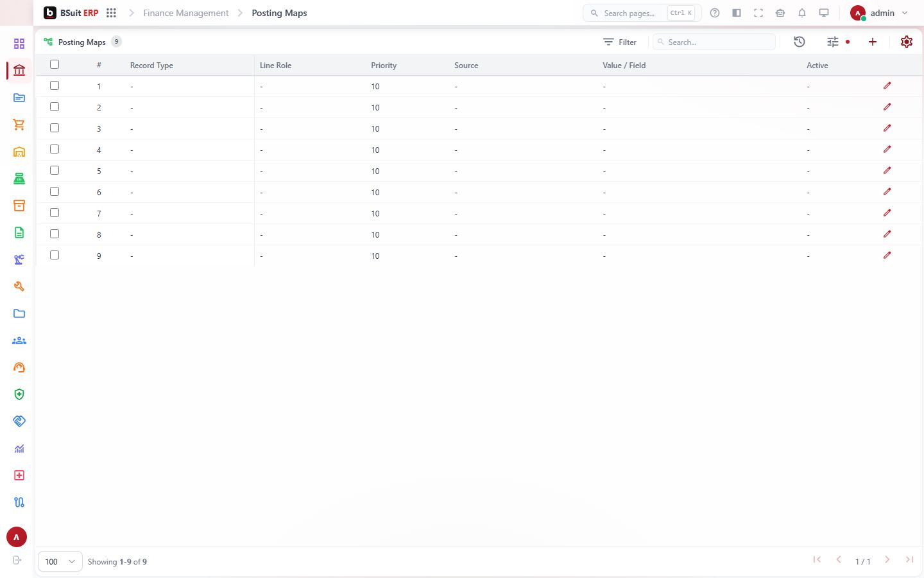Open the wrench tools sidebar module

point(19,286)
